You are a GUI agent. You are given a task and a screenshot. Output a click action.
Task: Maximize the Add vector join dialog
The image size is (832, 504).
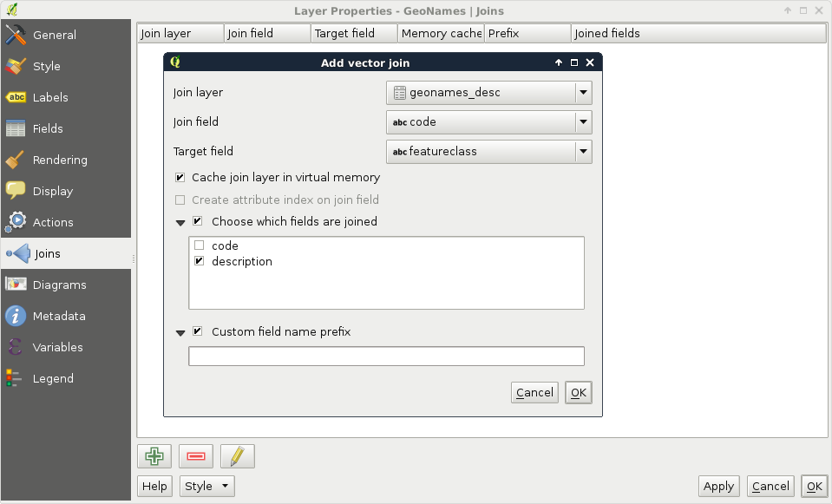tap(574, 62)
